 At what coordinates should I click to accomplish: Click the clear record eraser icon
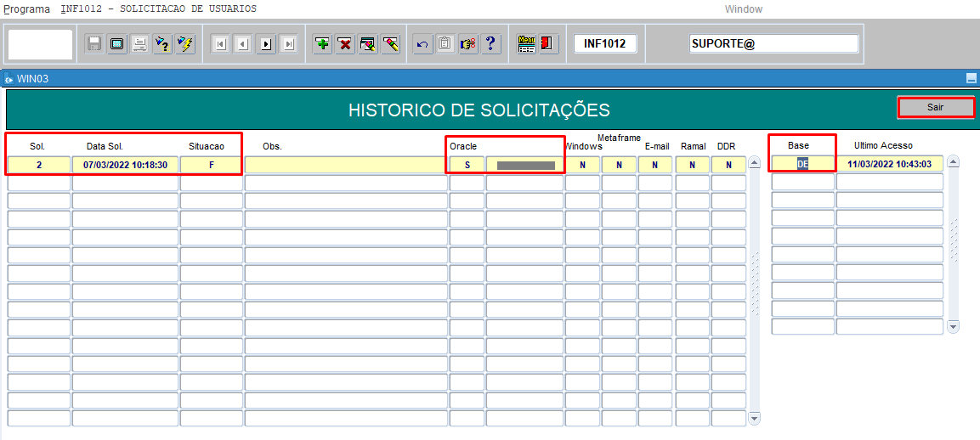pyautogui.click(x=391, y=44)
